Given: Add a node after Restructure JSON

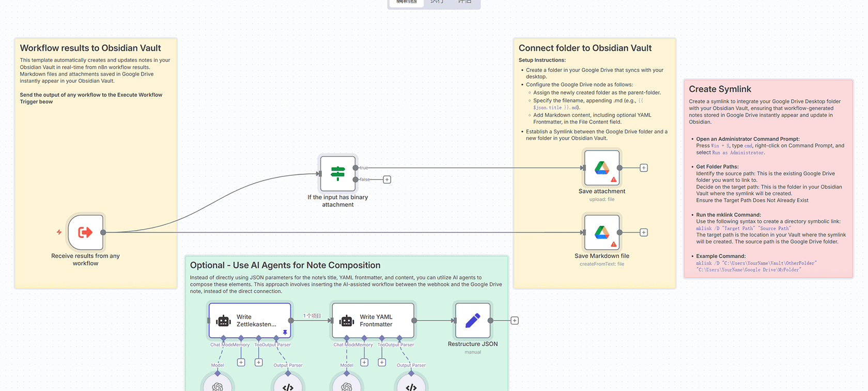Looking at the screenshot, I should [x=515, y=321].
